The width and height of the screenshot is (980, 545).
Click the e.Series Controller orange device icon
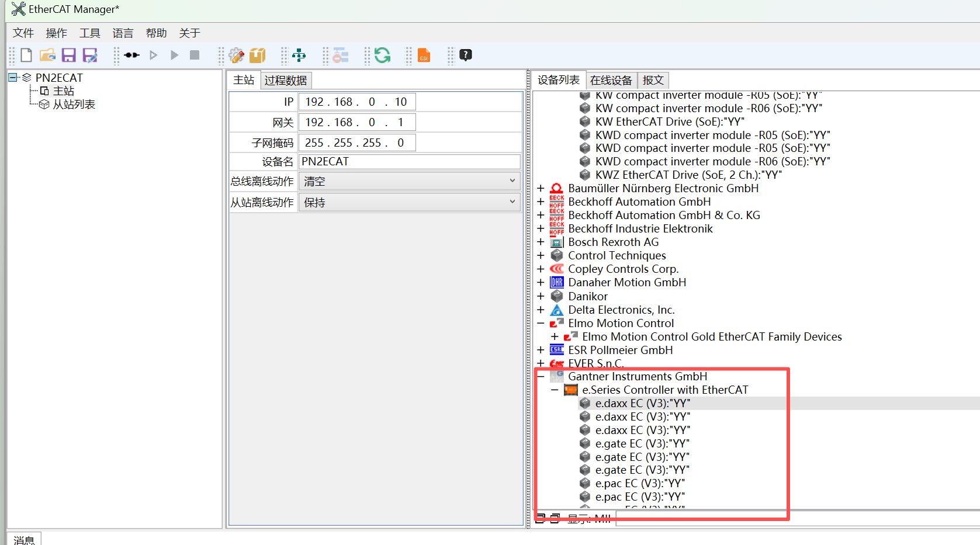click(x=570, y=390)
